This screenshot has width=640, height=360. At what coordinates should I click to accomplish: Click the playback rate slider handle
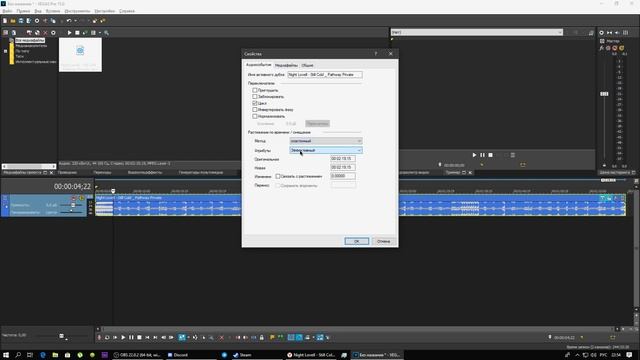pos(62,336)
